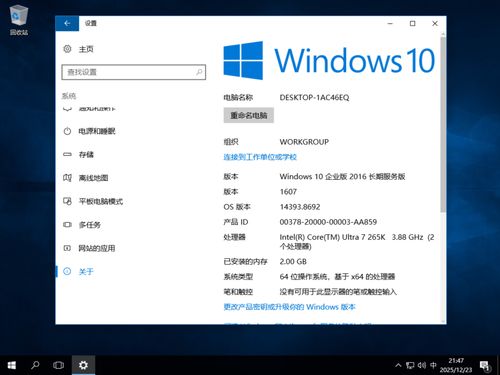500x375 pixels.
Task: Open the Recycle Bin on the desktop
Action: pos(19,20)
